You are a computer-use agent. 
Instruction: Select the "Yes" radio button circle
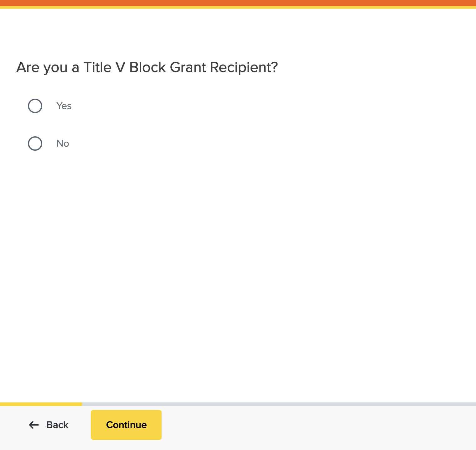point(35,106)
